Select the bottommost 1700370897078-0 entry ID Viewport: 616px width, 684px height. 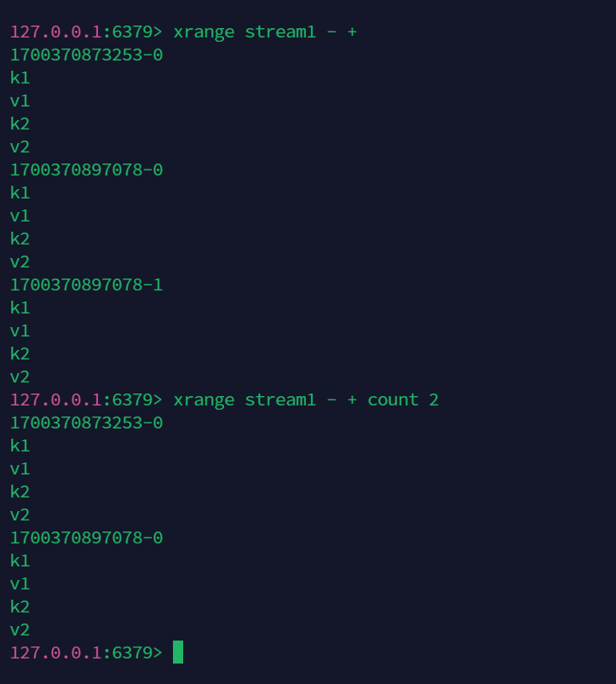(x=86, y=538)
